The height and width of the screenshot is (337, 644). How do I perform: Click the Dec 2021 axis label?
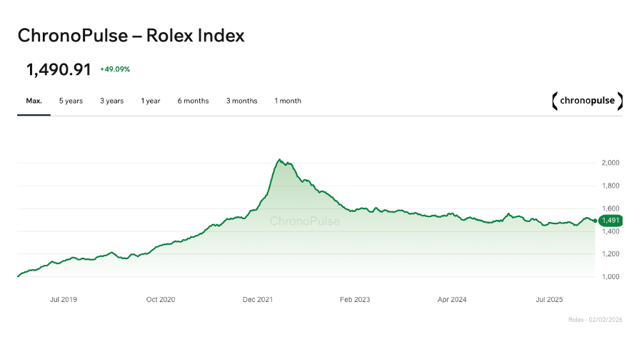click(258, 300)
